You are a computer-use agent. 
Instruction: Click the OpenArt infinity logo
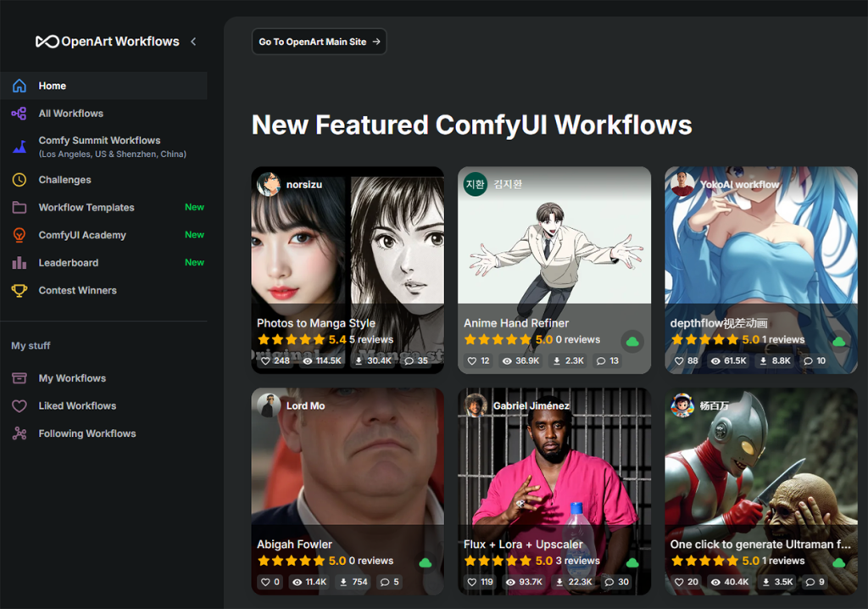[x=47, y=42]
